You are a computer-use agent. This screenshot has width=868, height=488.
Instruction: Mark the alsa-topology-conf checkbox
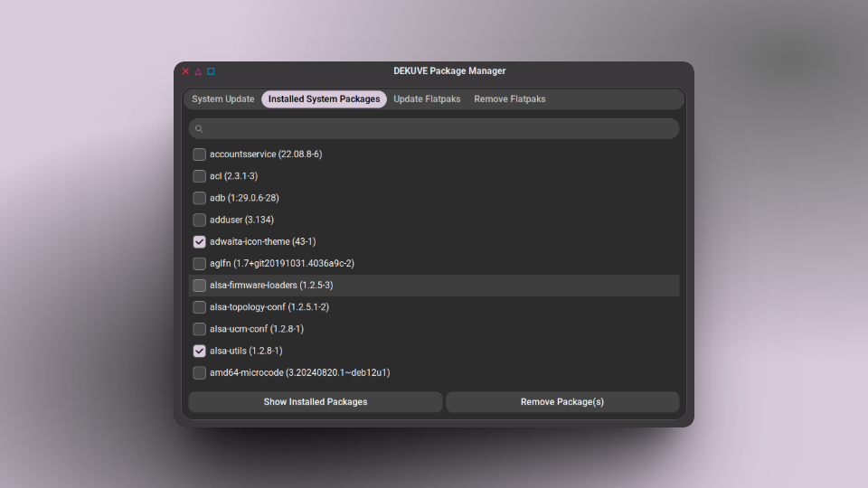tap(199, 307)
